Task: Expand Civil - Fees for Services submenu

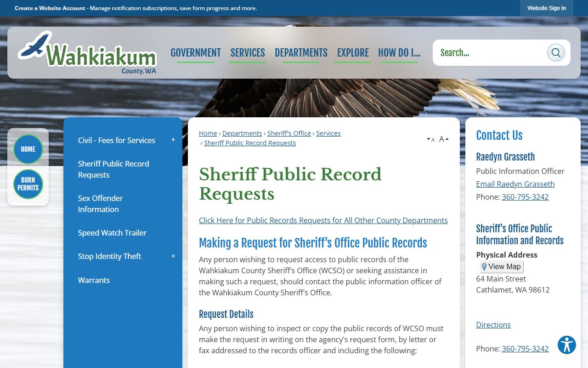Action: pyautogui.click(x=173, y=140)
